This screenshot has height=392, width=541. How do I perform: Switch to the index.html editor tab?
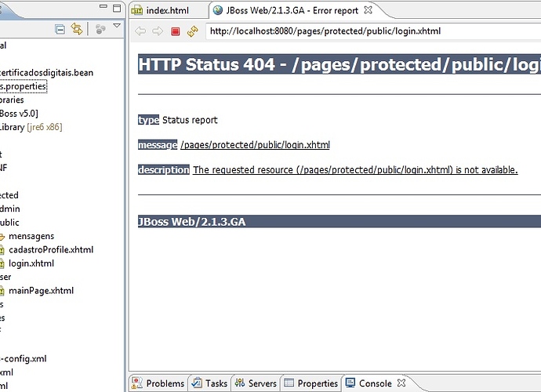168,10
